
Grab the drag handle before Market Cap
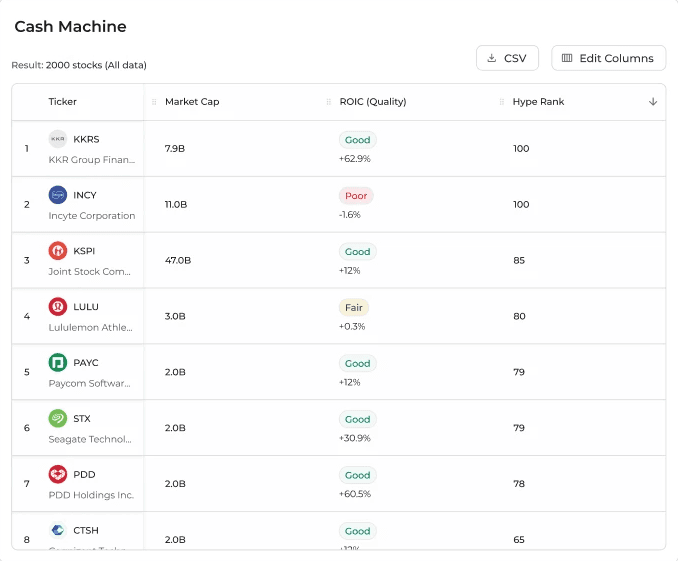click(154, 102)
